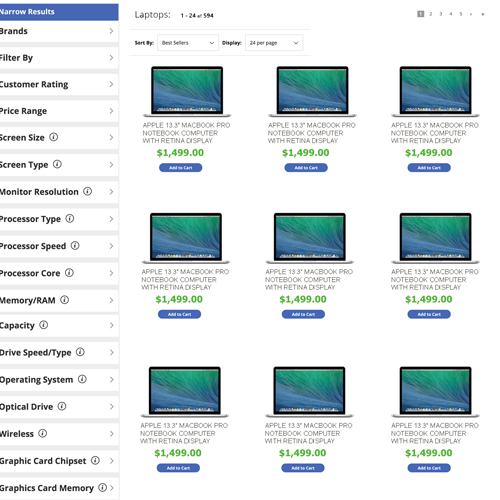
Task: Go to results page 4
Action: tap(451, 14)
